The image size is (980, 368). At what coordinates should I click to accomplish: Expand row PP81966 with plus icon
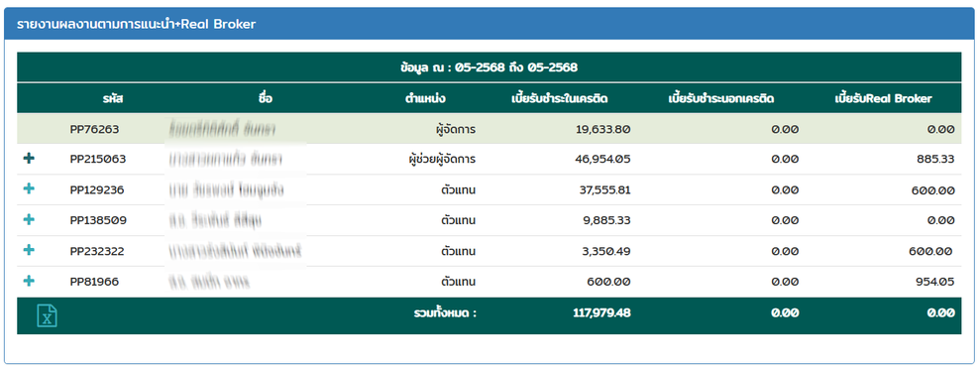[x=29, y=281]
